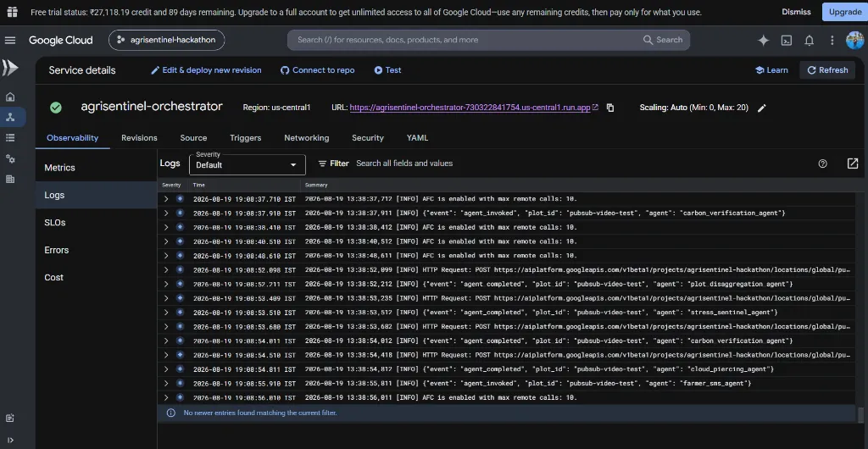868x449 pixels.
Task: Click the Refresh button
Action: point(827,70)
